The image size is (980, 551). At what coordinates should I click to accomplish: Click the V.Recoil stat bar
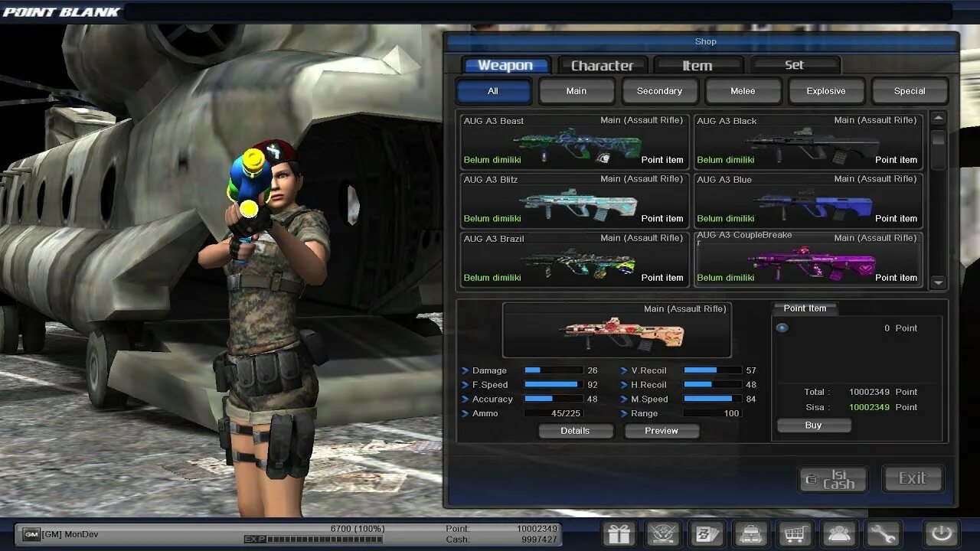712,370
